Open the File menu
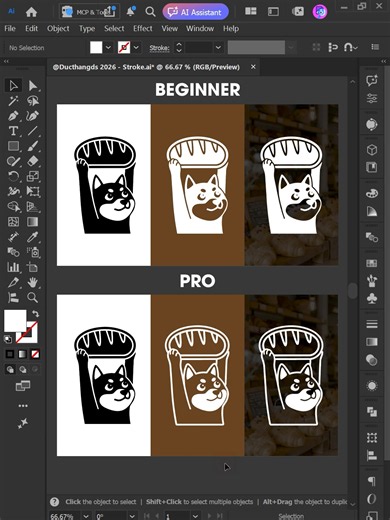390x520 pixels. coord(10,29)
